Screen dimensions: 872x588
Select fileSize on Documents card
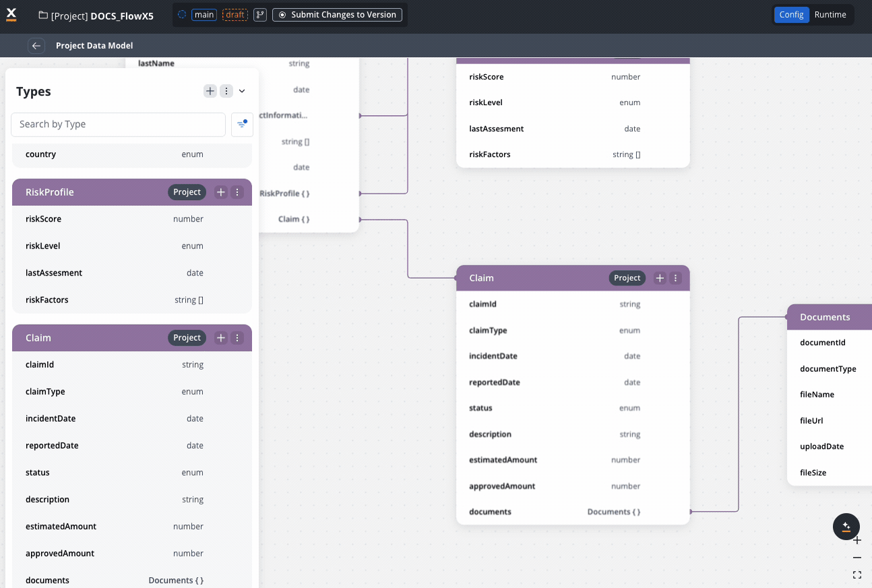[x=830, y=473]
